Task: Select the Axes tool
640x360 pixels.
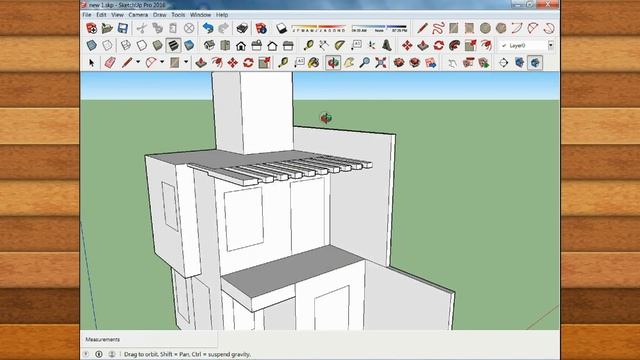Action: [371, 45]
